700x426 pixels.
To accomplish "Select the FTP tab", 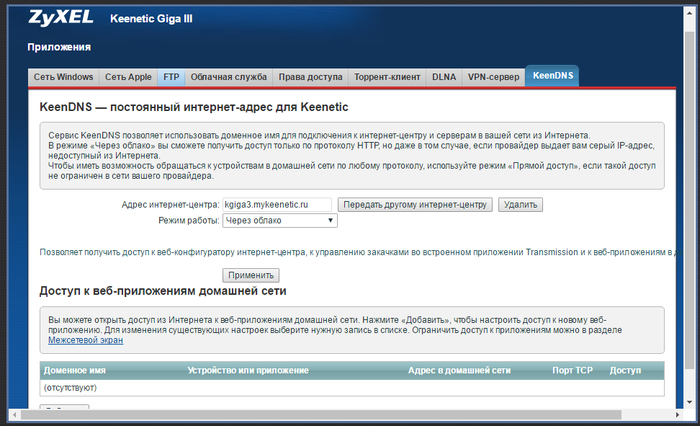I will 171,76.
